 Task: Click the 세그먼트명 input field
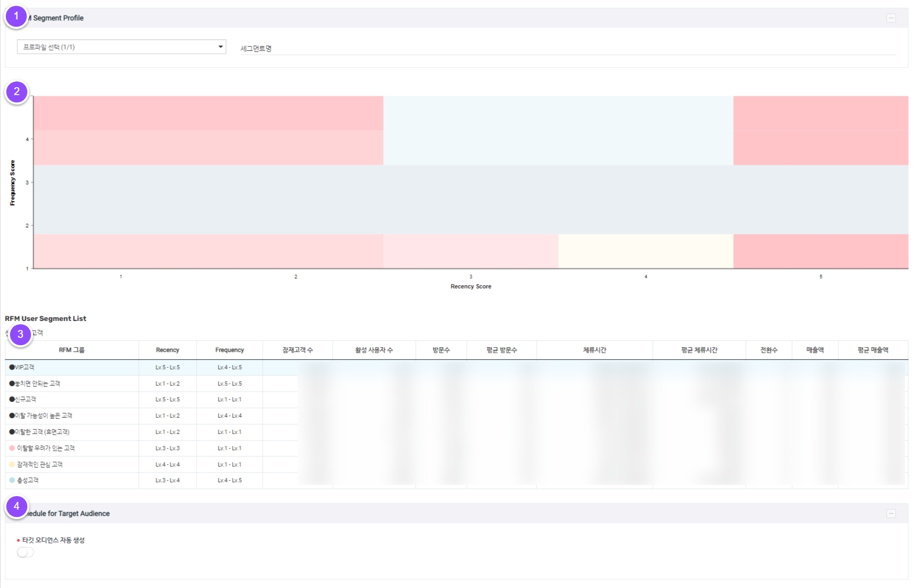(568, 48)
